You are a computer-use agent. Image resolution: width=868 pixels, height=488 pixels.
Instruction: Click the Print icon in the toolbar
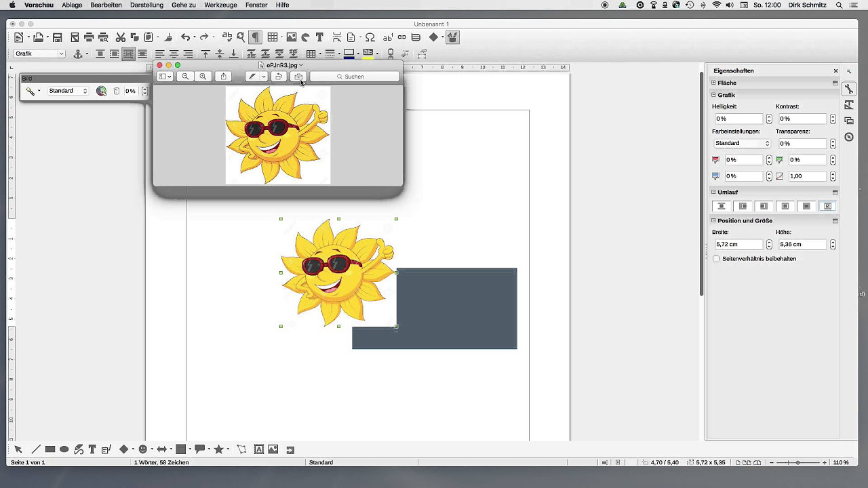[89, 37]
